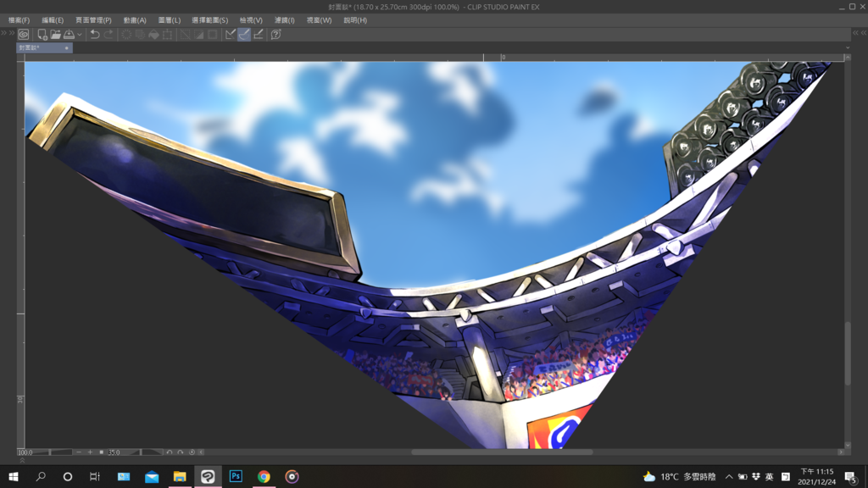868x488 pixels.
Task: Click the Clear outside selection icon
Action: (140, 34)
